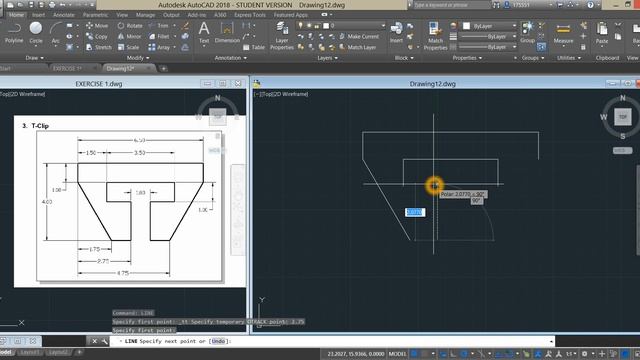Open the ByLayer lineweight dropdown

click(x=514, y=36)
